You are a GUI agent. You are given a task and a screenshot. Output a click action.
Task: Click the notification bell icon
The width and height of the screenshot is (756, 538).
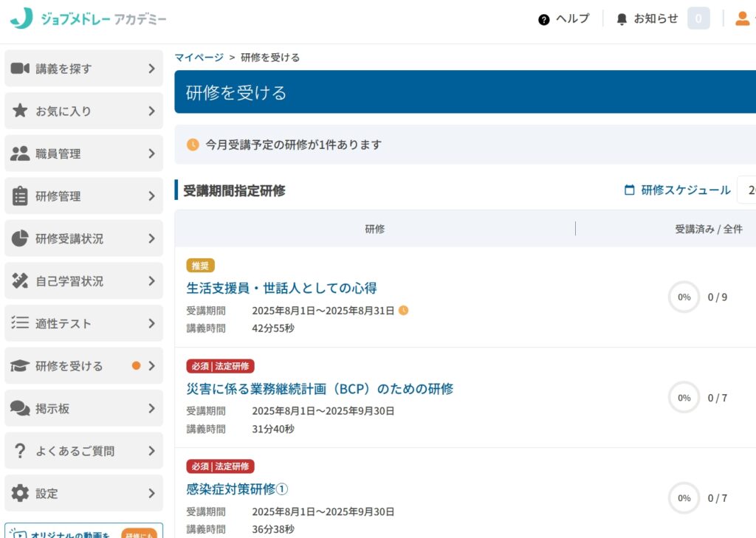[622, 19]
